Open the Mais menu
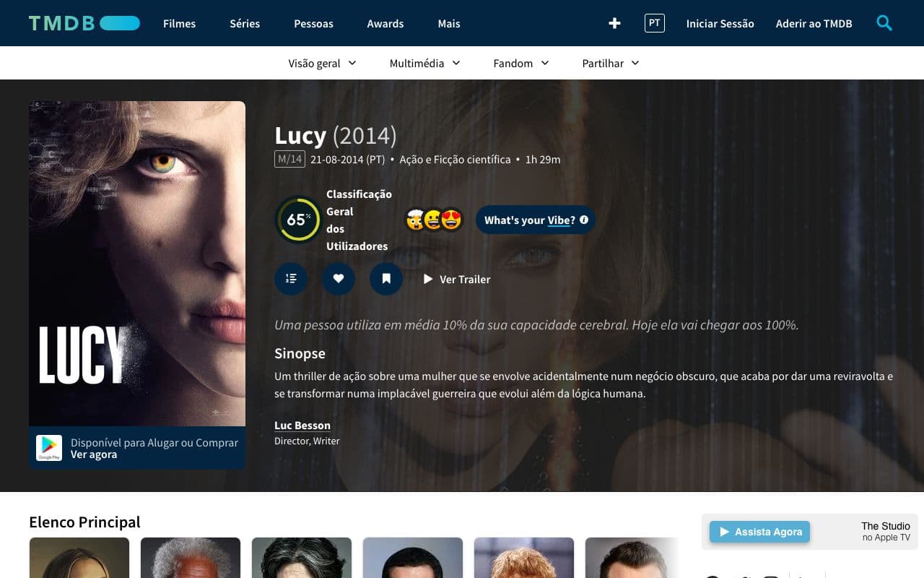 tap(449, 24)
